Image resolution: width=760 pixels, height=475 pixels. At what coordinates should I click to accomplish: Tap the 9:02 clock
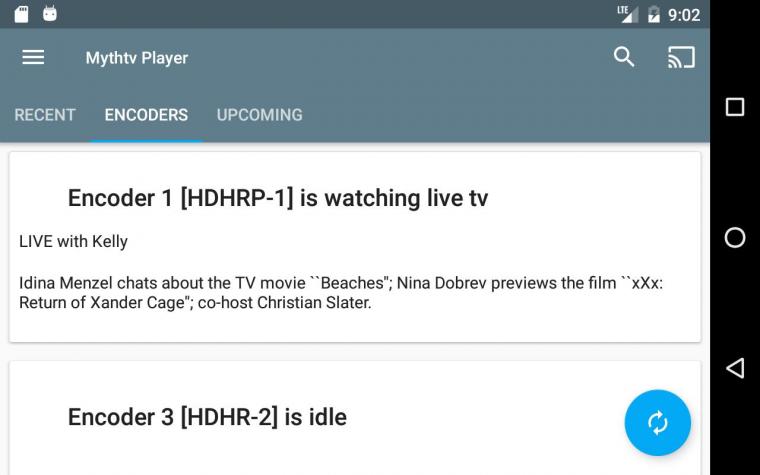684,15
